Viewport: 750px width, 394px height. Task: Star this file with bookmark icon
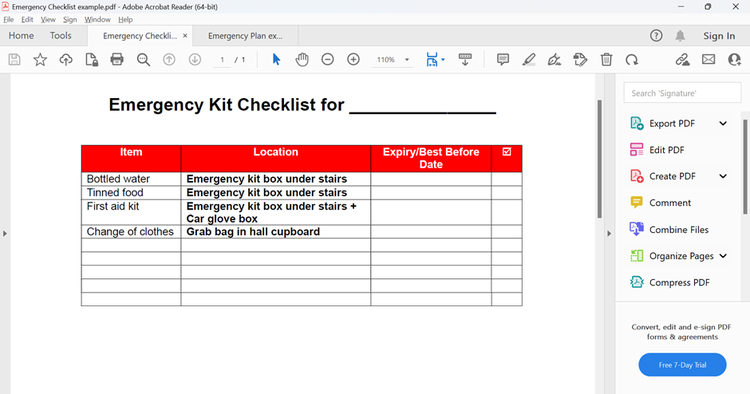coord(40,59)
